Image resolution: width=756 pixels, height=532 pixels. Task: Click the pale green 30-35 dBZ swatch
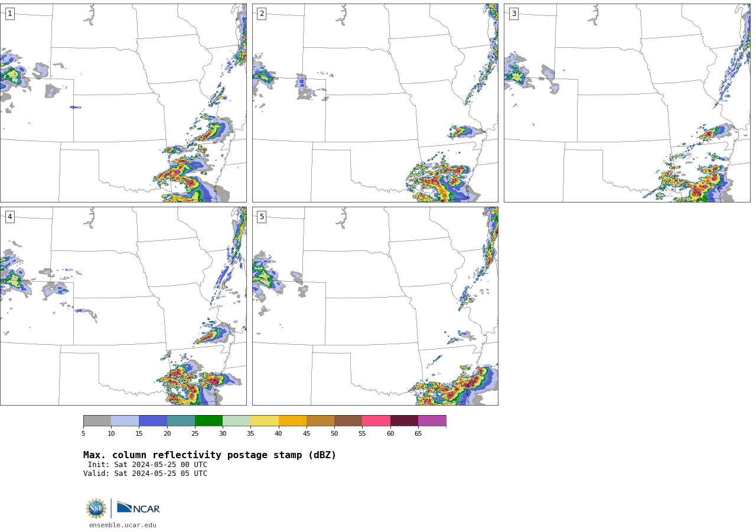click(x=236, y=420)
